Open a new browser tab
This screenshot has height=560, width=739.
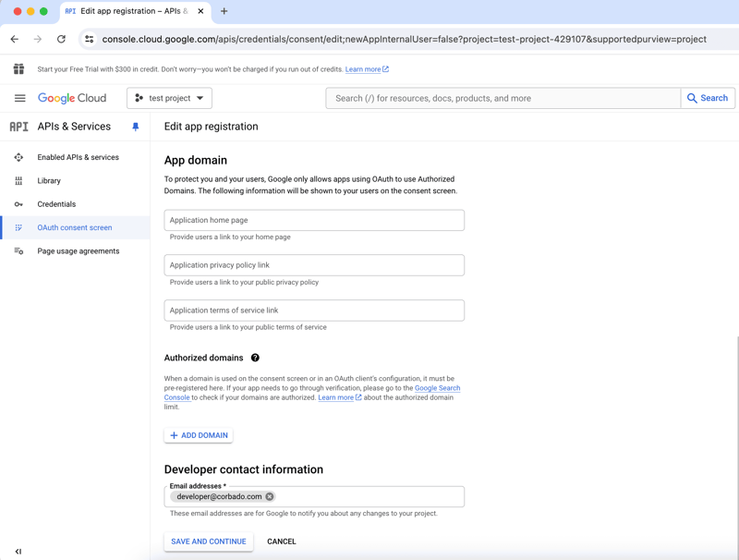click(x=224, y=11)
